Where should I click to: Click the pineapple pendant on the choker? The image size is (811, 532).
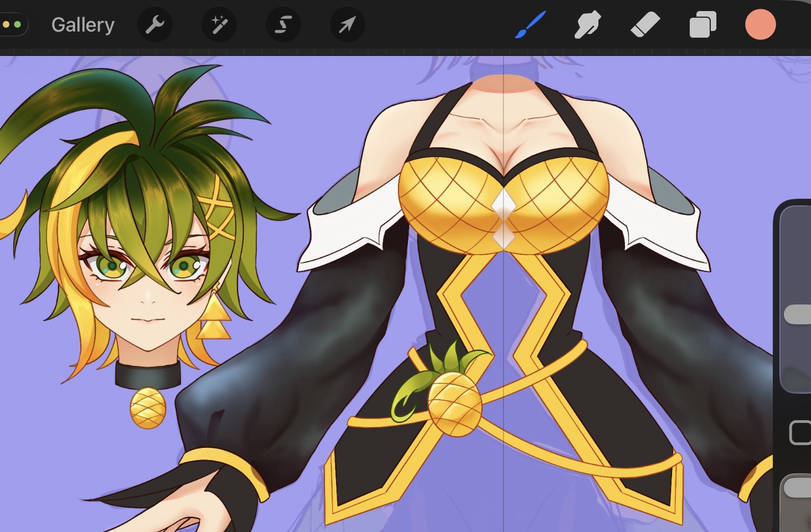(148, 409)
